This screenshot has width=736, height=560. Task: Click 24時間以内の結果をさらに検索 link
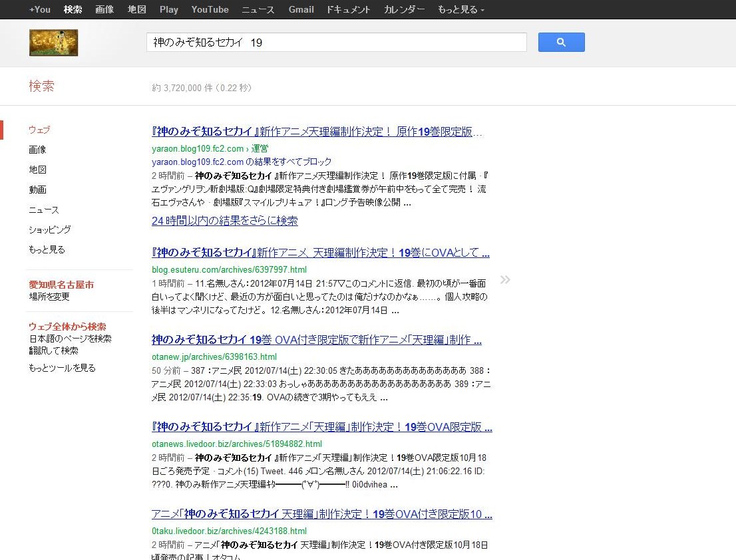(x=225, y=220)
